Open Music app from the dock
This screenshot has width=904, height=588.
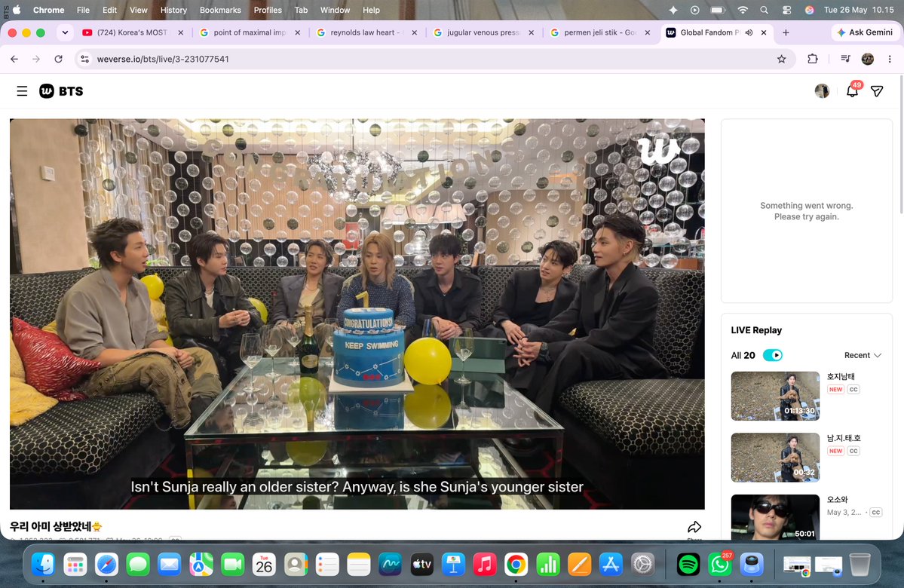(x=485, y=565)
